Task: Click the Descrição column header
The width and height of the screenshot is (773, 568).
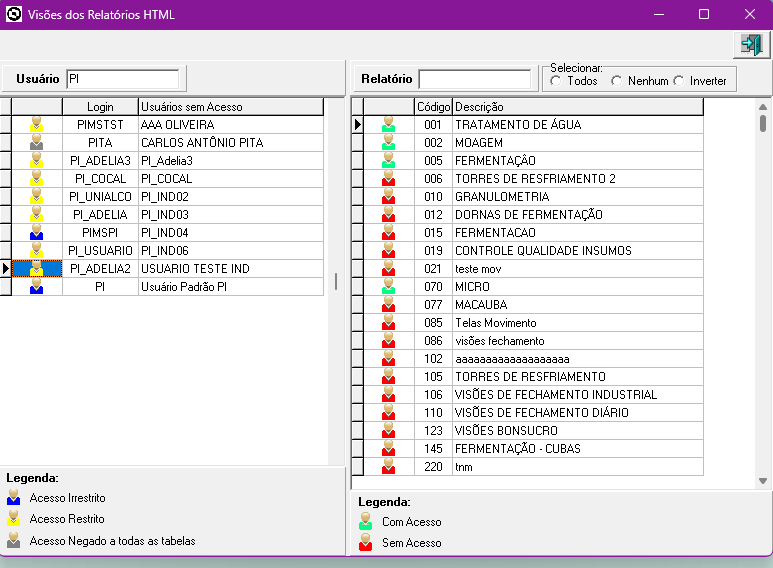Action: [578, 106]
